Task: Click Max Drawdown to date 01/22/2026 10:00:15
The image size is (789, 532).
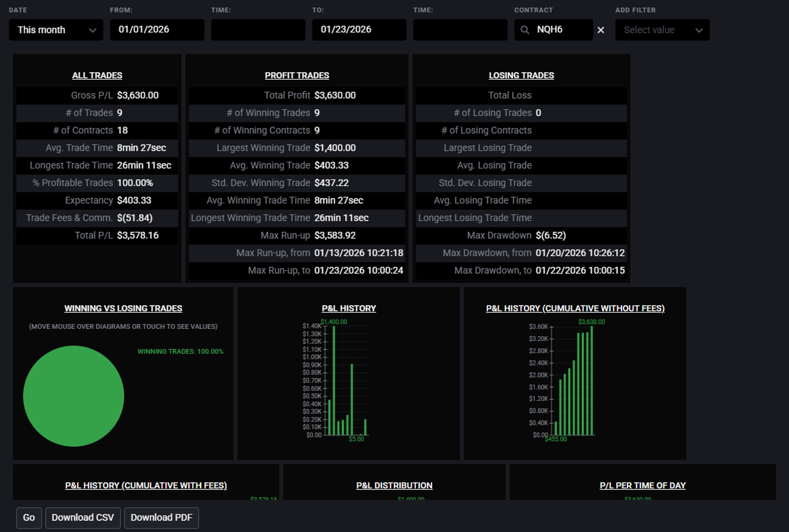Action: click(580, 270)
